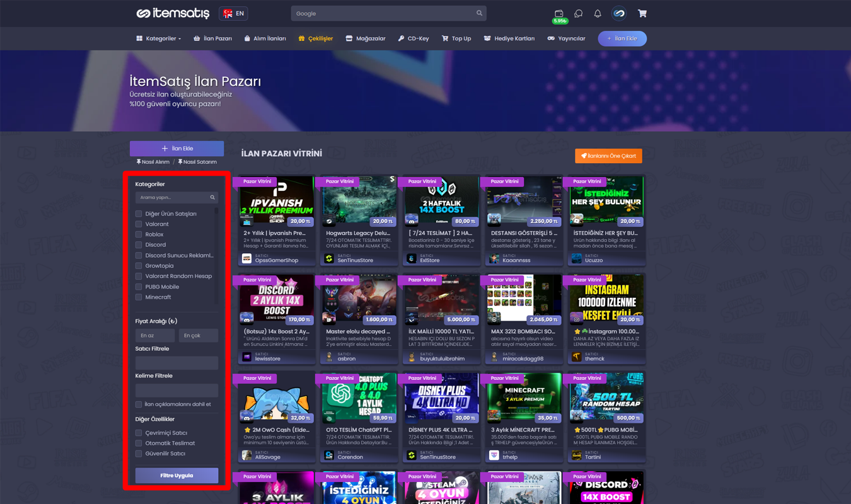Include listing descriptions checkbox
This screenshot has height=504, width=851.
pyautogui.click(x=139, y=404)
